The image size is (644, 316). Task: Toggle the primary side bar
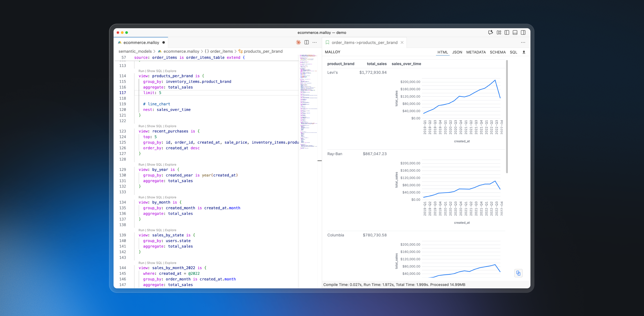click(507, 32)
